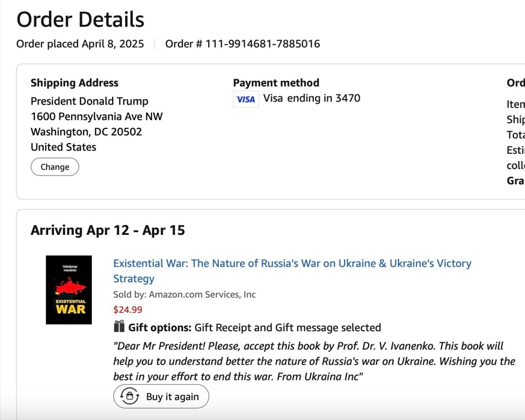Open the Existential War book cover thumbnail
525x420 pixels.
pos(69,290)
